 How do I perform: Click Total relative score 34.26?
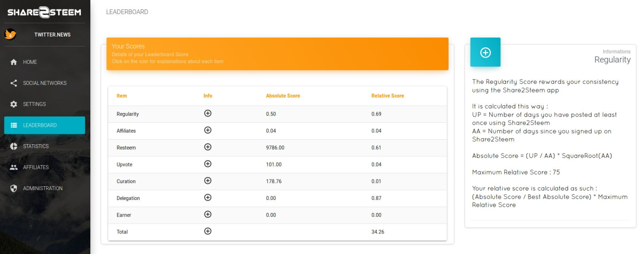pos(378,232)
